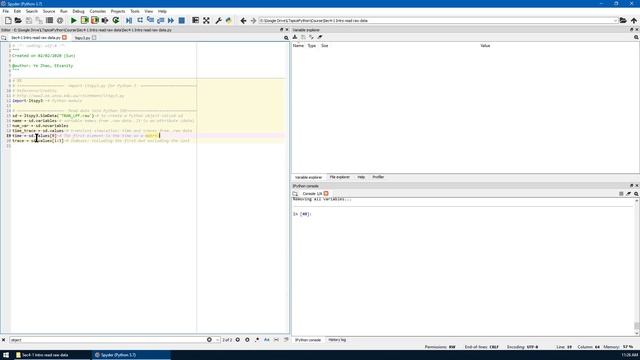
Task: Switch to ltspy3.py editor tab
Action: [x=83, y=38]
